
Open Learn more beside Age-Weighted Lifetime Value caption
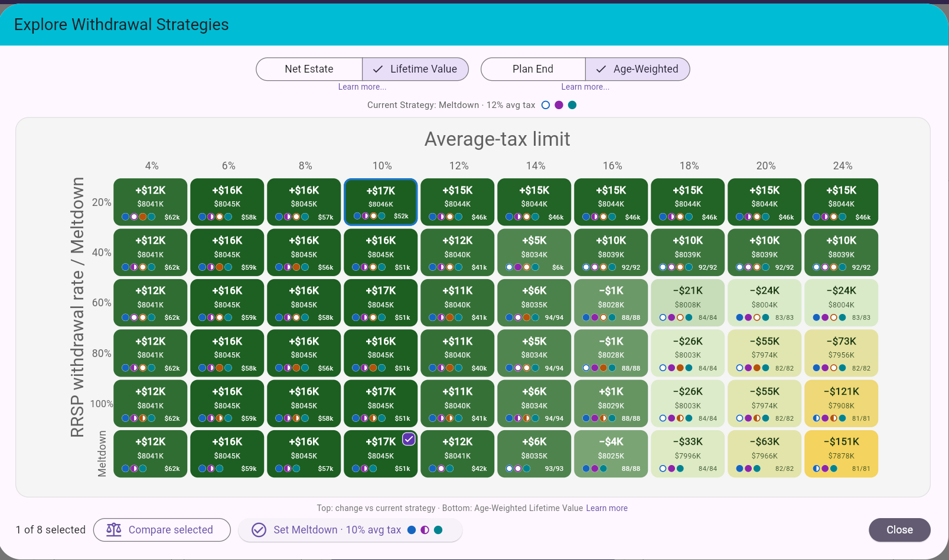click(x=606, y=508)
